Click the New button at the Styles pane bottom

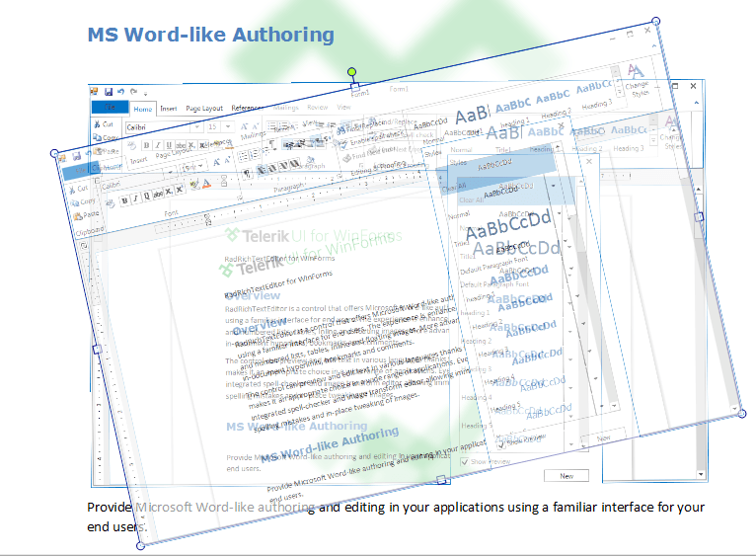coord(567,476)
